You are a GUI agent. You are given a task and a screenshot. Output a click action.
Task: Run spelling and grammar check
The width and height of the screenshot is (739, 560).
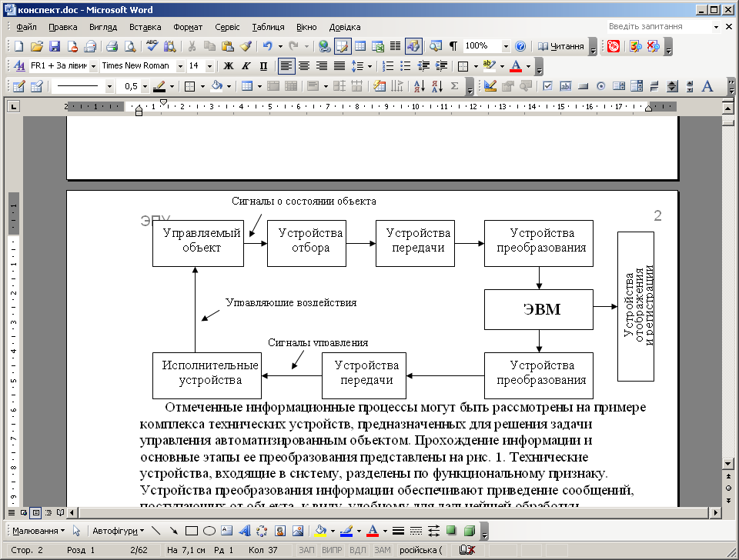point(152,46)
